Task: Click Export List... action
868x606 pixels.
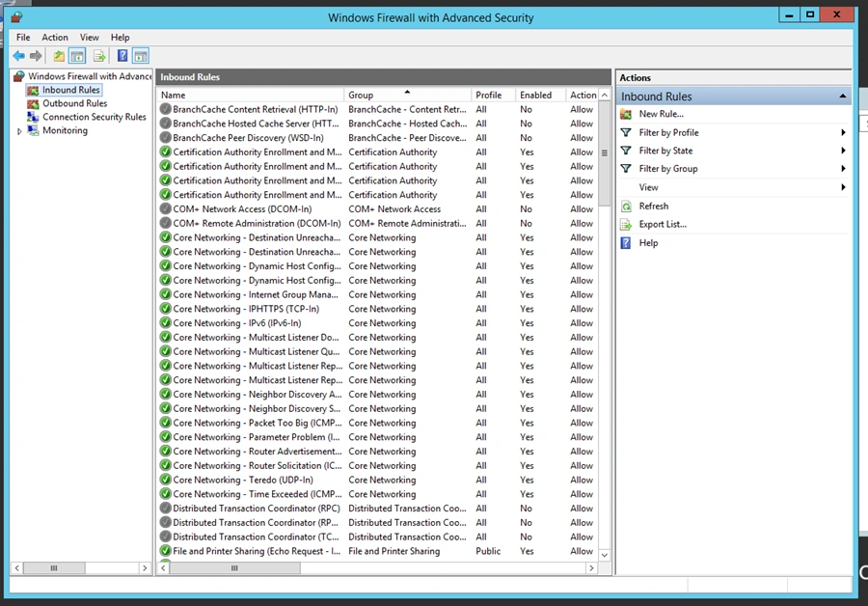Action: pos(663,224)
